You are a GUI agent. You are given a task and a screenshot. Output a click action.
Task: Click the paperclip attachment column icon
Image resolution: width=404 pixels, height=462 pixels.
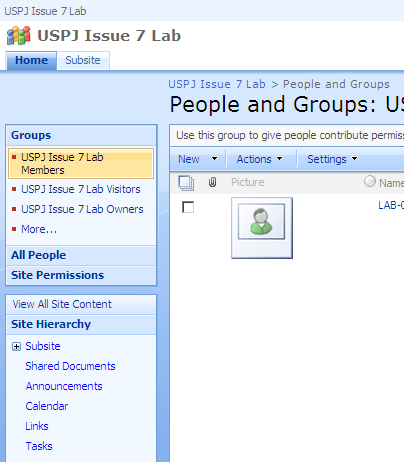coord(212,182)
